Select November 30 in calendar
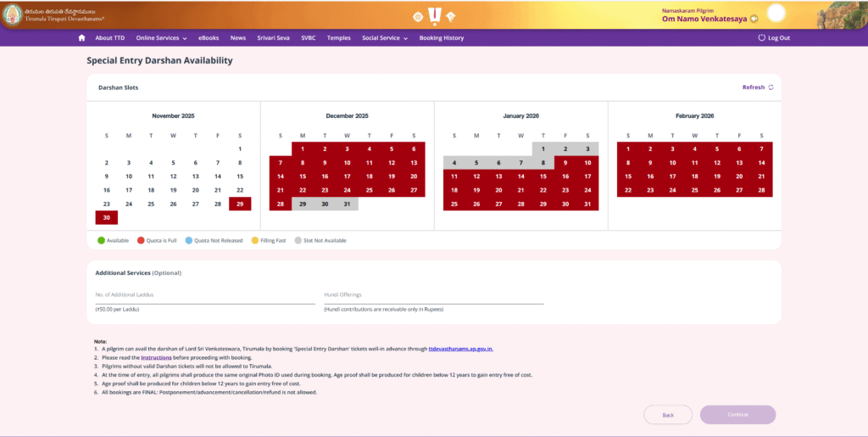This screenshot has height=437, width=868. point(106,218)
